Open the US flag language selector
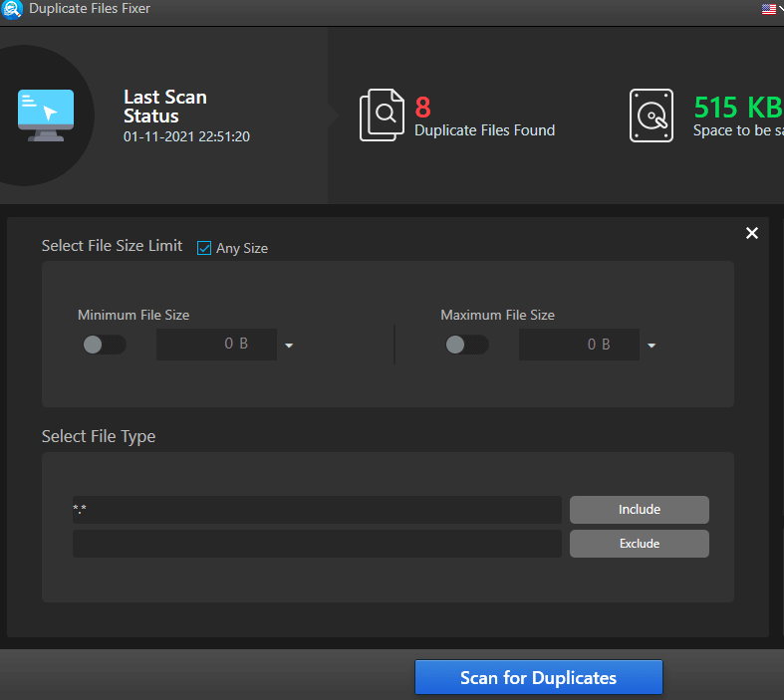Image resolution: width=784 pixels, height=700 pixels. tap(771, 9)
